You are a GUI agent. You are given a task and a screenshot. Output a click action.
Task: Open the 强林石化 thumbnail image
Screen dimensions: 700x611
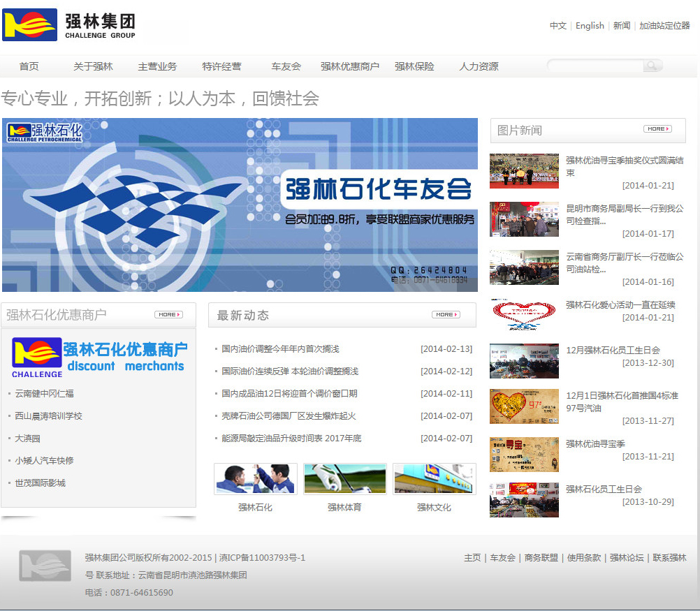click(255, 479)
